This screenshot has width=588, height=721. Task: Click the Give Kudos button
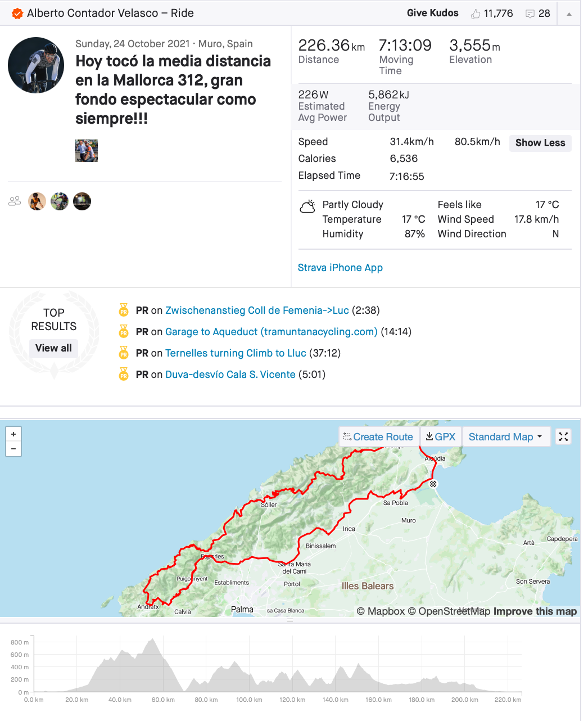(x=432, y=13)
